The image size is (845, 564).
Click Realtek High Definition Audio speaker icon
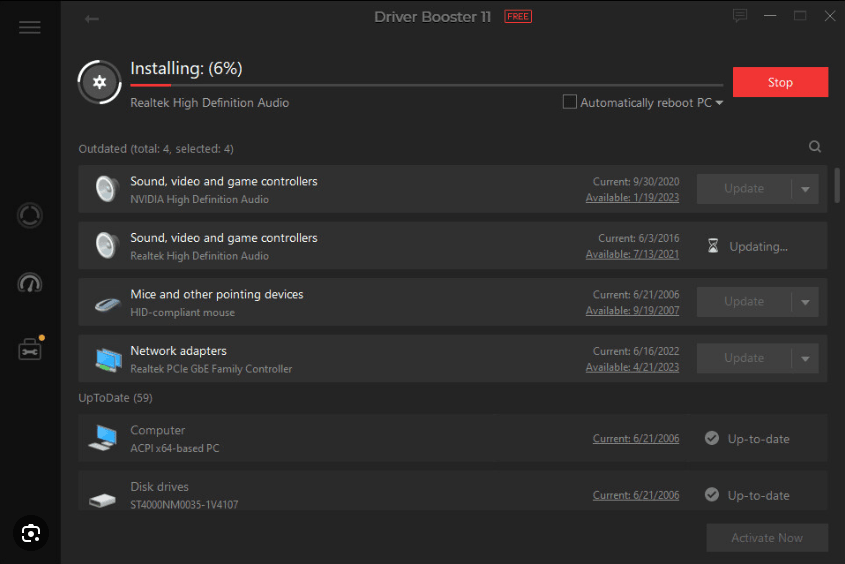click(x=107, y=246)
